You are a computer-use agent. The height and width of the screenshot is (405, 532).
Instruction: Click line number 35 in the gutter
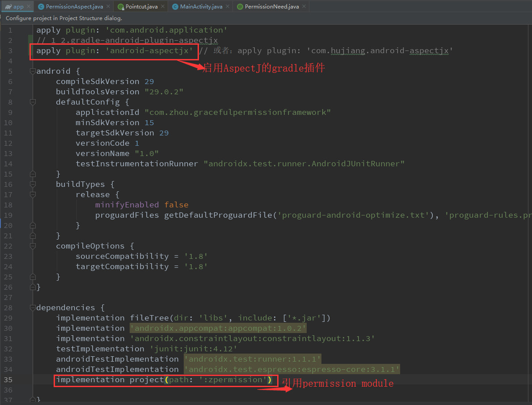pos(8,380)
